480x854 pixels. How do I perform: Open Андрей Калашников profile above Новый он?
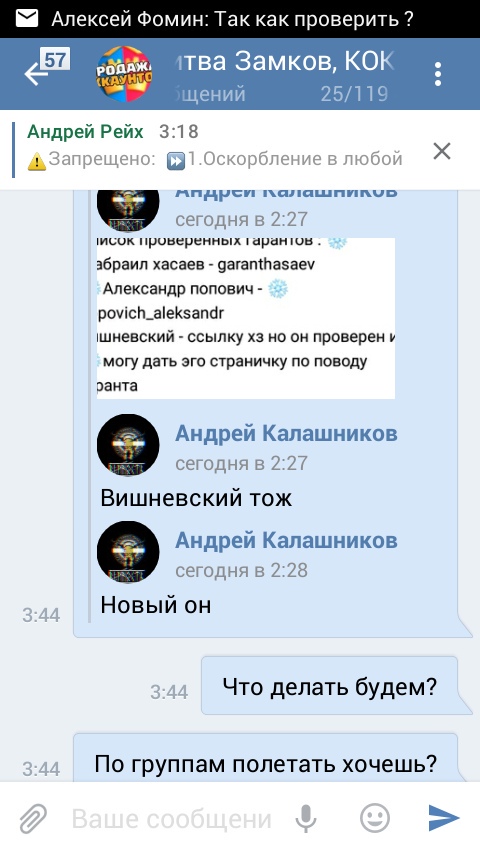(x=286, y=540)
